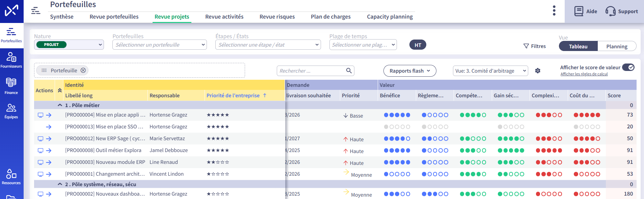Switch to the Revue risques tab

coord(277,17)
